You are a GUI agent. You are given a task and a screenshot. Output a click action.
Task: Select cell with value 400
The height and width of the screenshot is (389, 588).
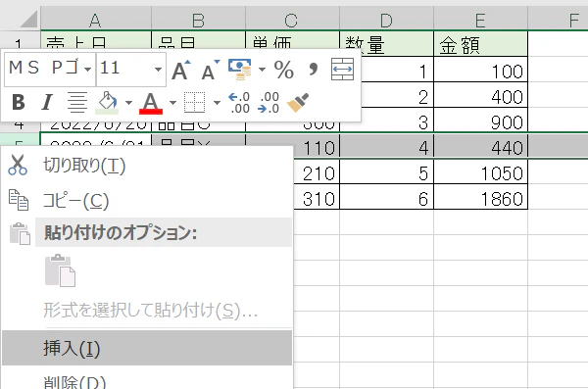(x=481, y=95)
